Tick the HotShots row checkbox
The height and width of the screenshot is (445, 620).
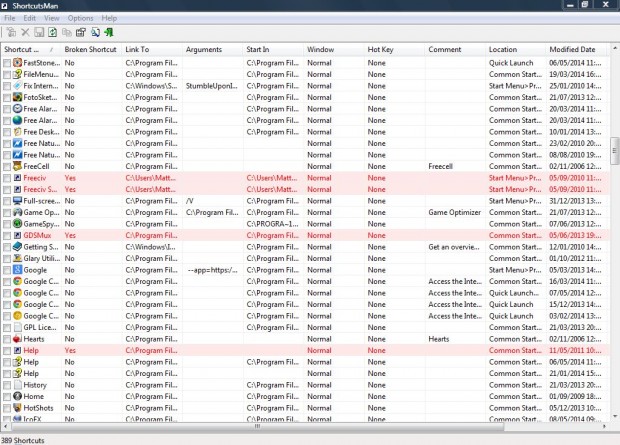coord(7,408)
